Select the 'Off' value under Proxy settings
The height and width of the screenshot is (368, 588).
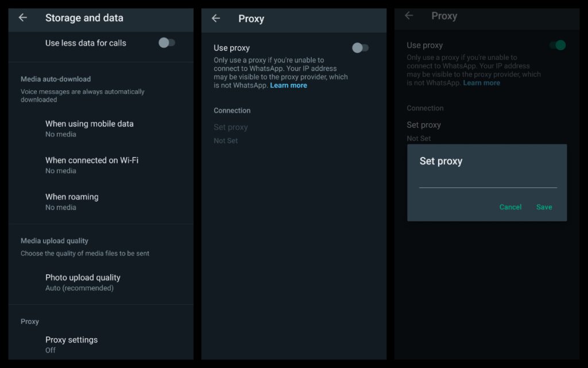[x=51, y=350]
